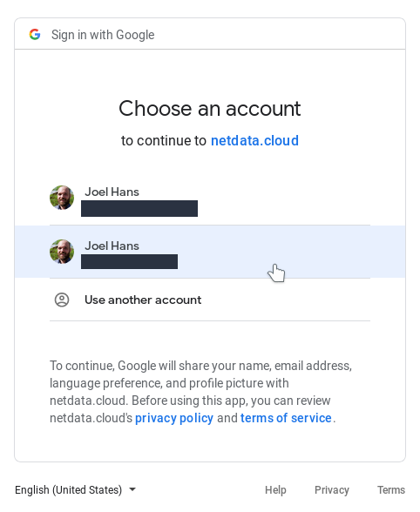Image resolution: width=420 pixels, height=512 pixels.
Task: Open the Privacy footer link
Action: click(332, 489)
